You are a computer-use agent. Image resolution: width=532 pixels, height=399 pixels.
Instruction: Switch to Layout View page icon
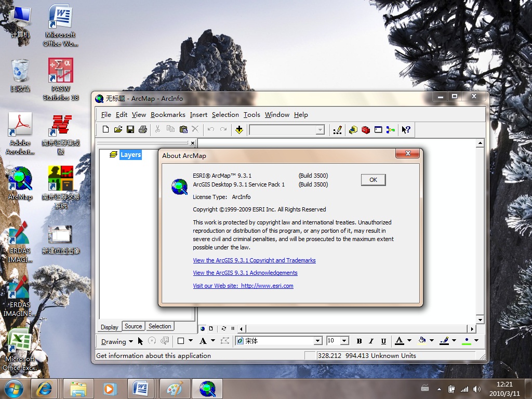pyautogui.click(x=211, y=328)
